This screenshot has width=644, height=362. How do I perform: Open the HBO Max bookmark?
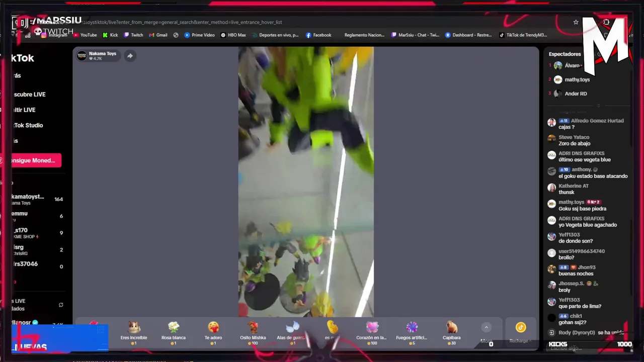(233, 35)
